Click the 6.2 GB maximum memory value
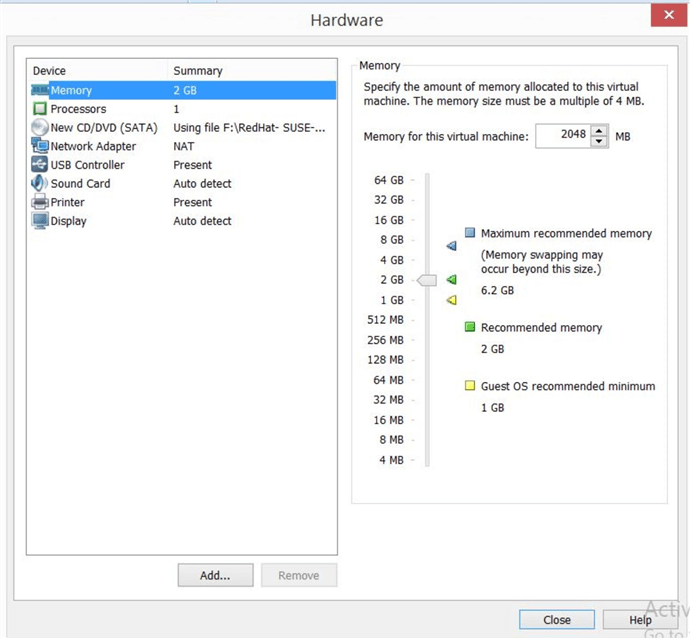Image resolution: width=690 pixels, height=638 pixels. click(x=497, y=290)
